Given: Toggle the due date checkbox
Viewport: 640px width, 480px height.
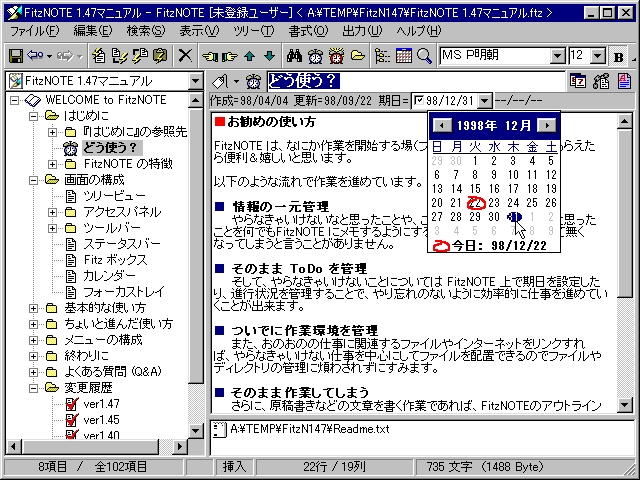Looking at the screenshot, I should point(418,100).
